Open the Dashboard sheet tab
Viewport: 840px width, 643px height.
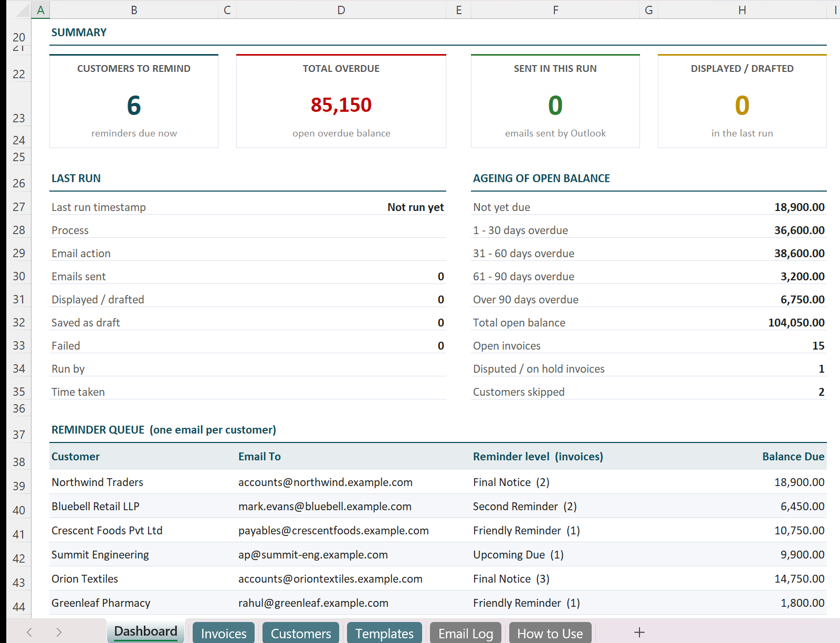[x=145, y=631]
